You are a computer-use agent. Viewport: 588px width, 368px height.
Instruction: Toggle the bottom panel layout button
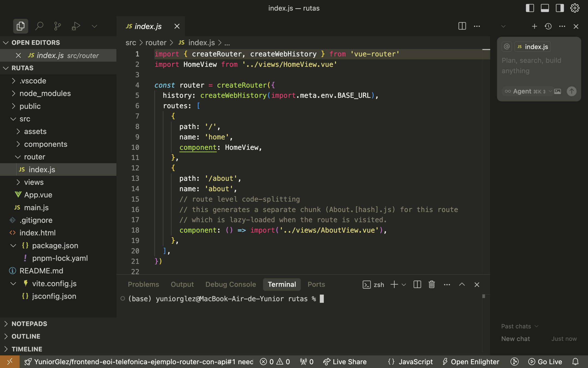point(545,8)
